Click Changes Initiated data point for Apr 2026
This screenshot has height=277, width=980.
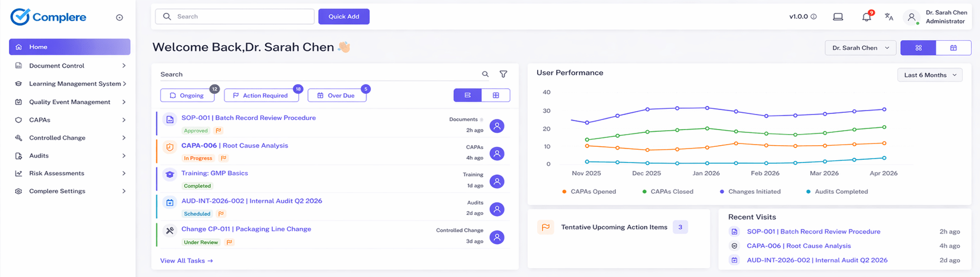[x=885, y=109]
